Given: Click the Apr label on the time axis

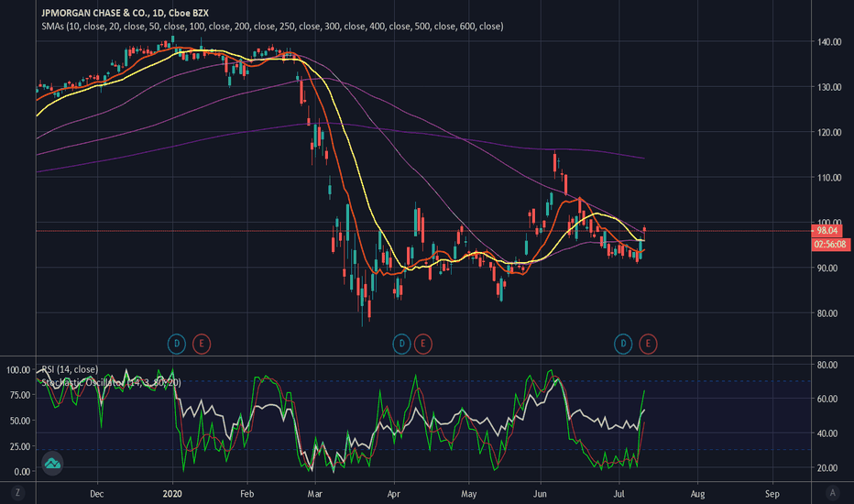Looking at the screenshot, I should (x=394, y=494).
